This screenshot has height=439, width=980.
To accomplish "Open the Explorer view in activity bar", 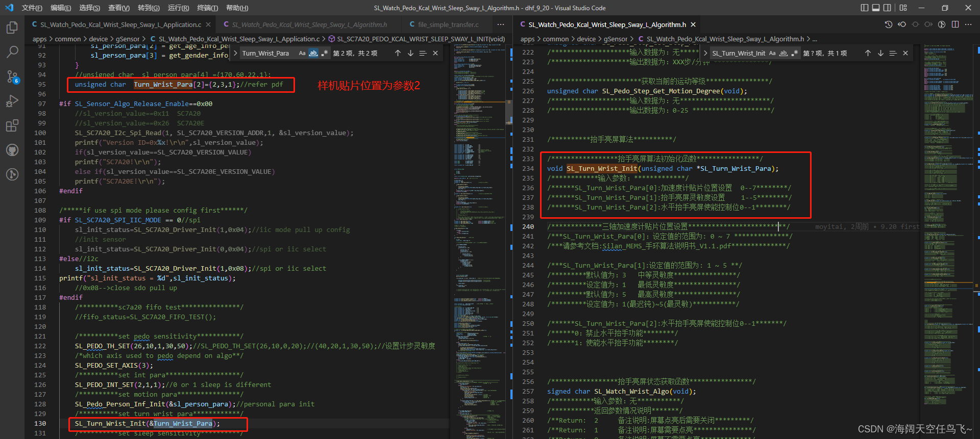I will pyautogui.click(x=12, y=28).
